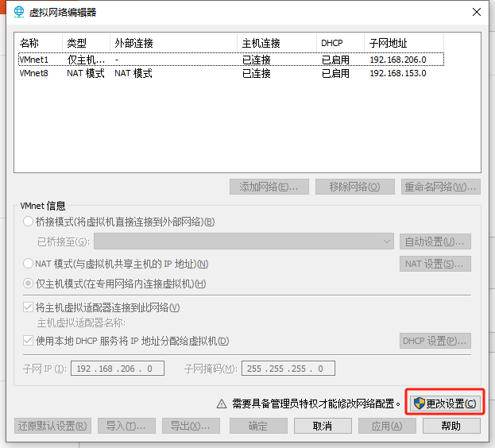Click 重命名网络(W) button
Image resolution: width=495 pixels, height=448 pixels.
(441, 187)
